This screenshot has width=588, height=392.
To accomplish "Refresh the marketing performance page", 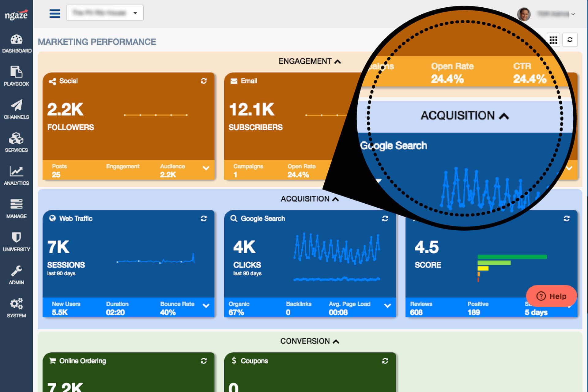I will pyautogui.click(x=570, y=40).
